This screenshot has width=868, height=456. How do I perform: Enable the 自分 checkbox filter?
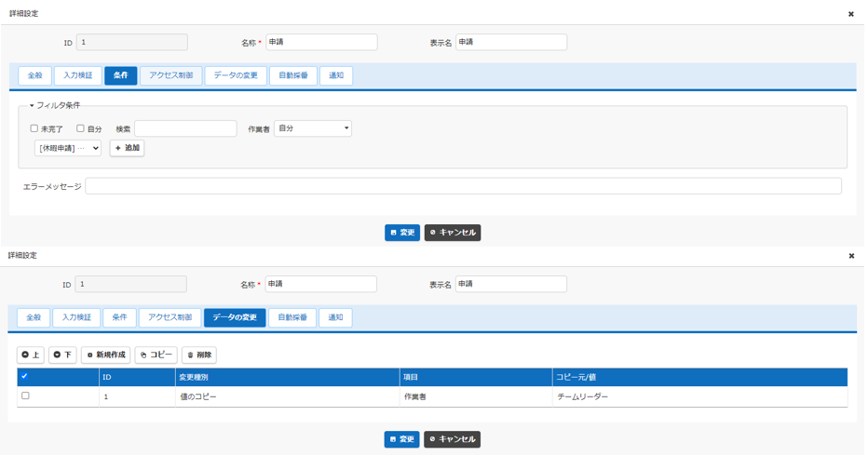coord(80,128)
